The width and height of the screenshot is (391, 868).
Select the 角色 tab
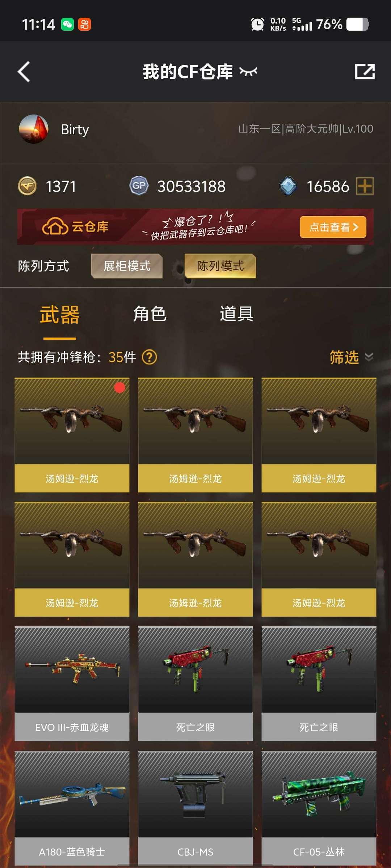click(x=150, y=314)
